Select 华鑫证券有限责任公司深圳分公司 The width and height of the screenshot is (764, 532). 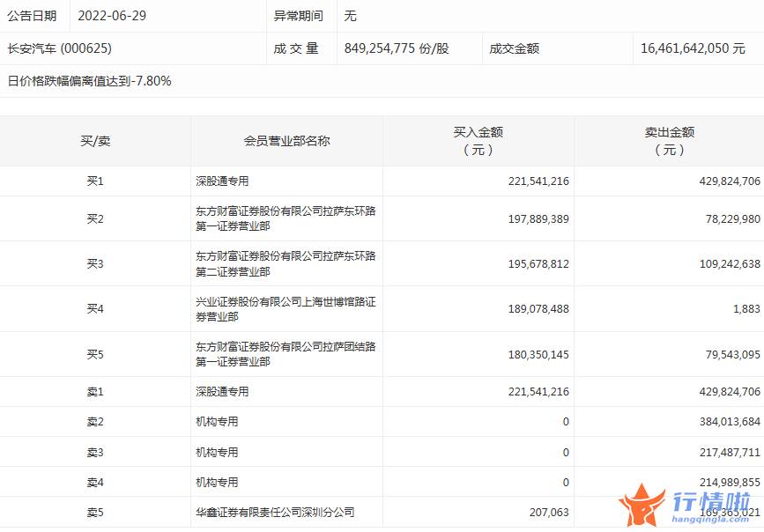pyautogui.click(x=275, y=513)
